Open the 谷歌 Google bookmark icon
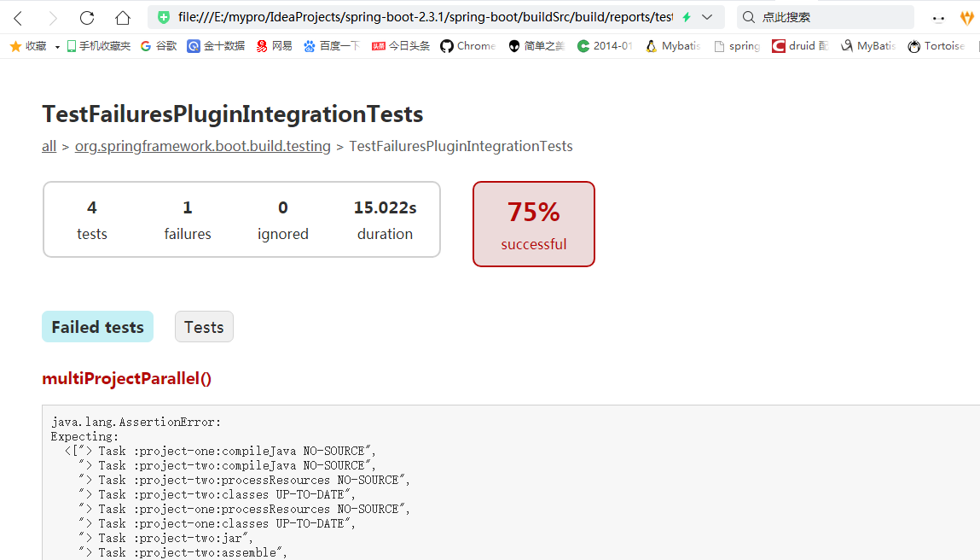Image resolution: width=980 pixels, height=560 pixels. coord(144,45)
